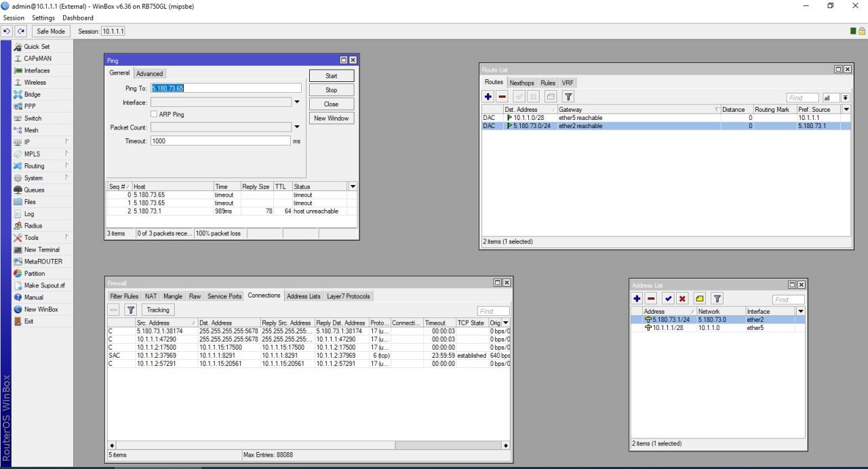Click the yellow comment icon in Address List
Viewport: 868px width, 469px height.
coord(700,298)
